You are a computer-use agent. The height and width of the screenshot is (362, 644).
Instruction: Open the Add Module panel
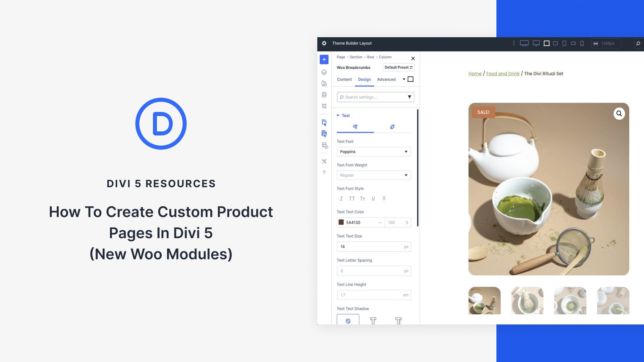click(x=324, y=59)
